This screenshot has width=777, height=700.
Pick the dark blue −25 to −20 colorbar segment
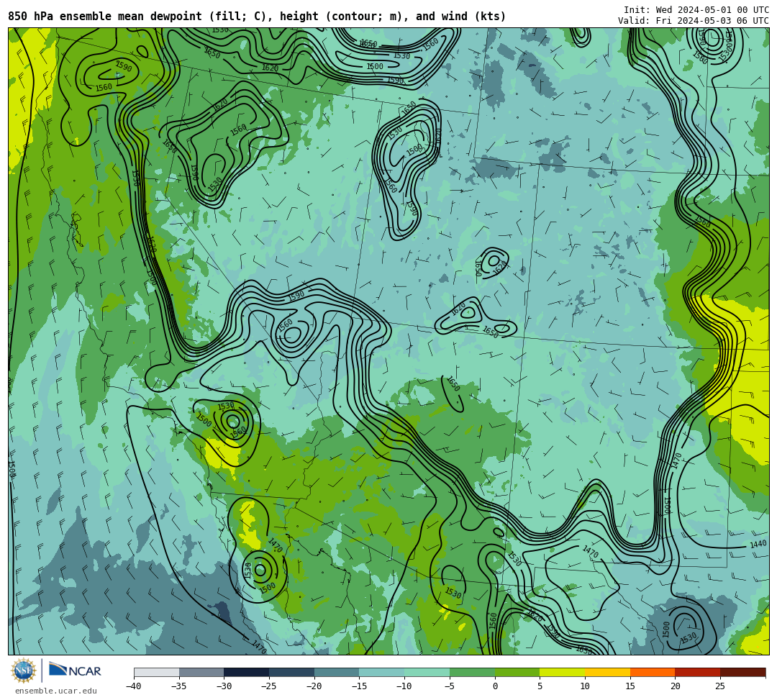[x=292, y=672]
